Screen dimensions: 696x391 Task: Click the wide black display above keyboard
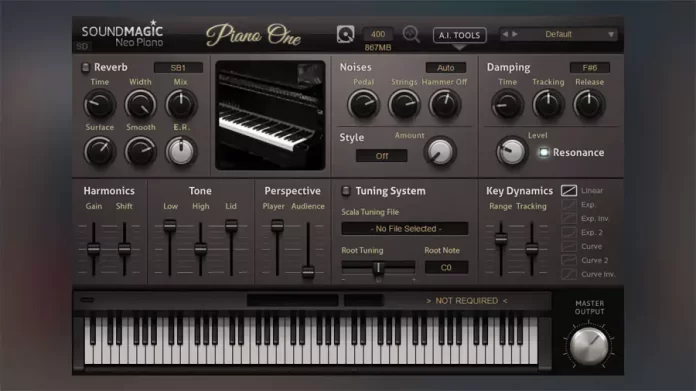(293, 300)
